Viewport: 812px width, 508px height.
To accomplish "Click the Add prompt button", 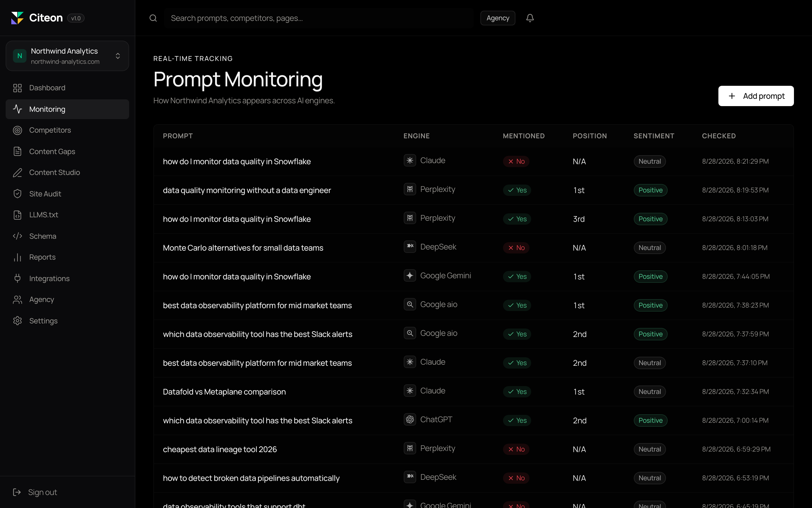I will click(x=756, y=96).
